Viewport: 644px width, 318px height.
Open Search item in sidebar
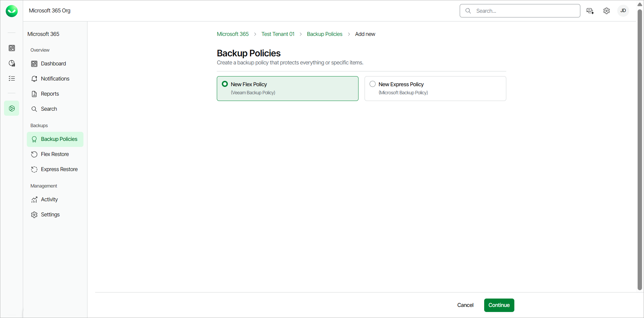[55, 109]
